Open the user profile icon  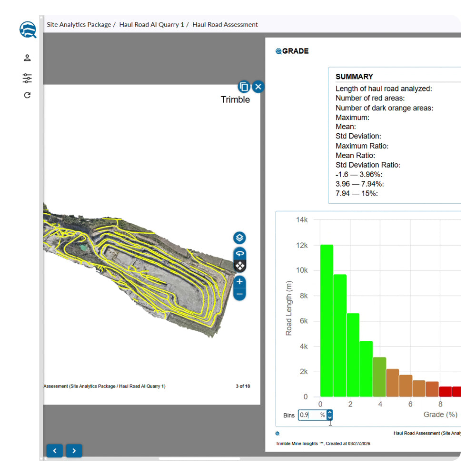tap(27, 58)
